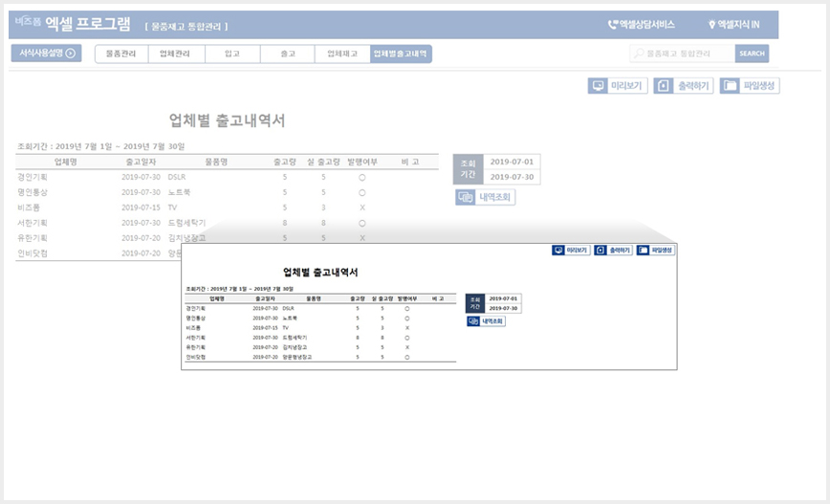Click 인비닷컴 cell in enlarged inset
830x504 pixels.
(x=195, y=358)
